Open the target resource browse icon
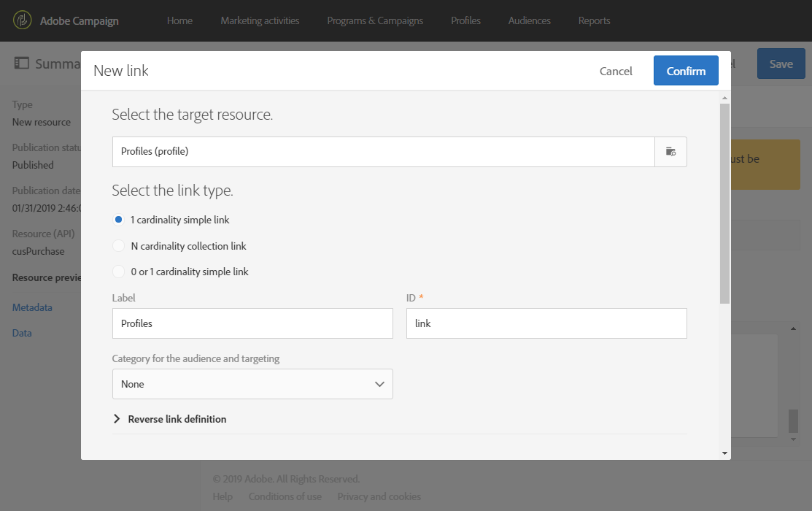 (x=670, y=152)
